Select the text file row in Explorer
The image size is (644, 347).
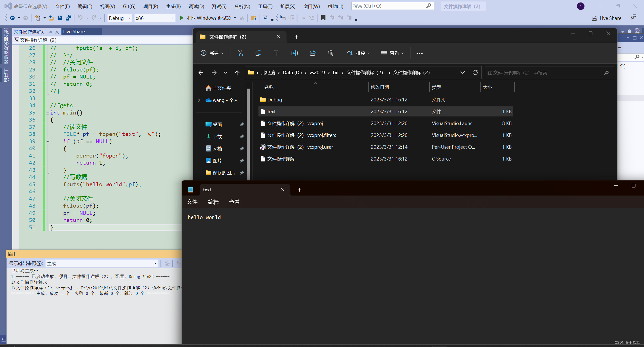[385, 111]
